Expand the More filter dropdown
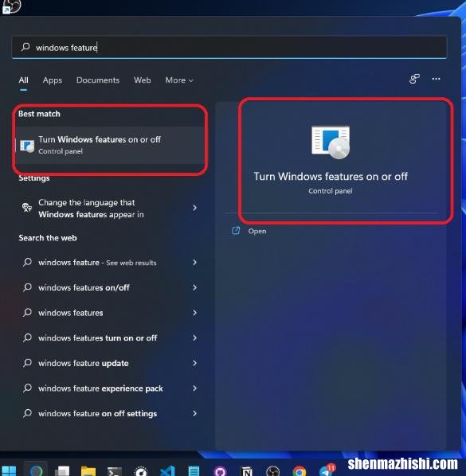 click(179, 80)
